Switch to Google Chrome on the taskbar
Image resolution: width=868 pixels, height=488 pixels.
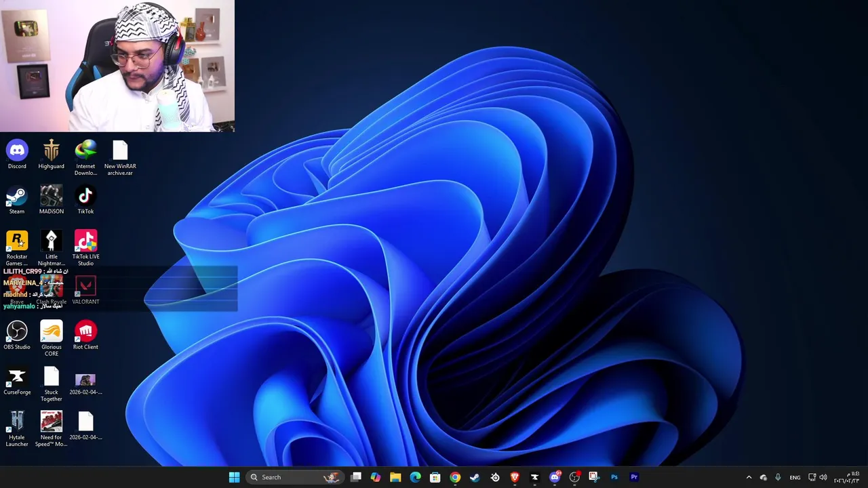click(455, 477)
